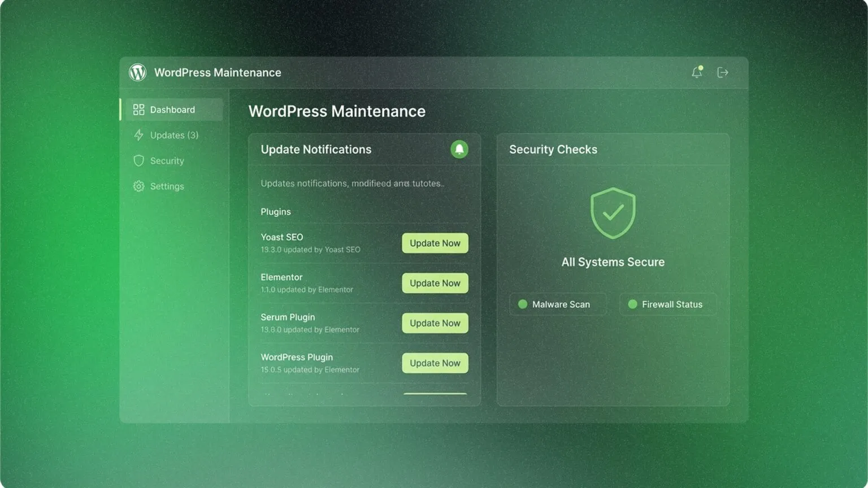The width and height of the screenshot is (868, 488).
Task: Click the shield icon beside Security
Action: 138,160
